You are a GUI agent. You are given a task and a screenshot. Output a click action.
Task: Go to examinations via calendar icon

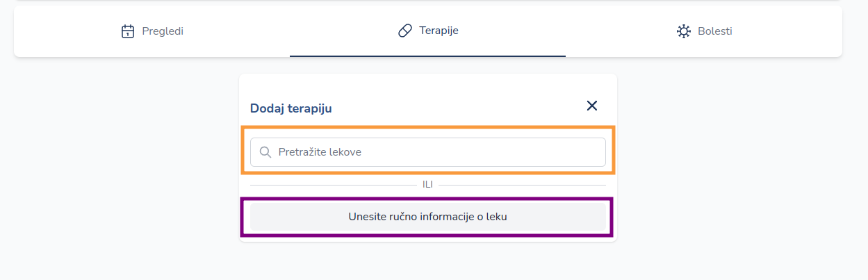coord(127,31)
